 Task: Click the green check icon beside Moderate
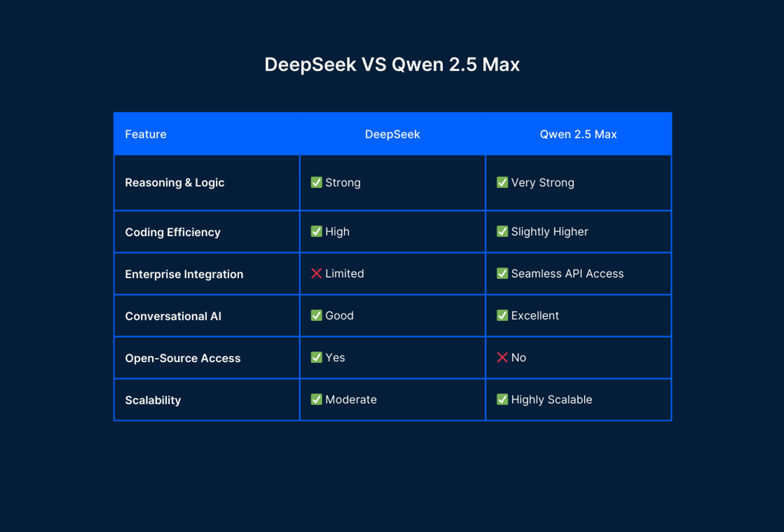317,400
